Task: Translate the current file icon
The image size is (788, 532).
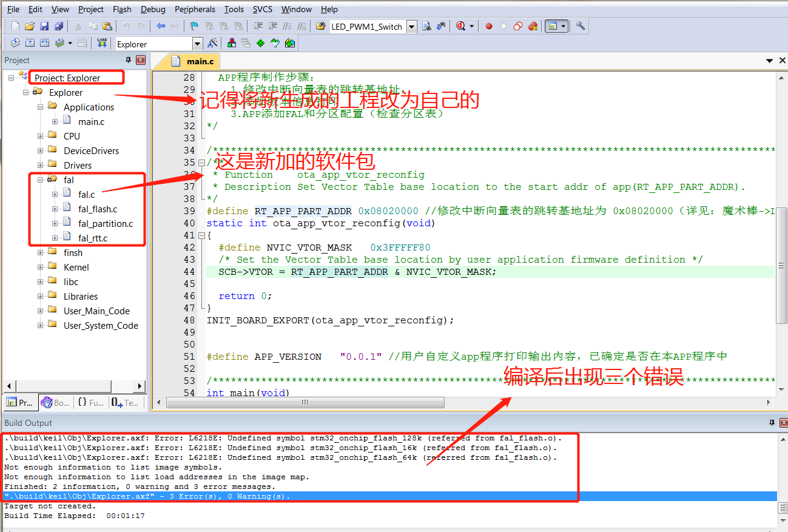Action: tap(15, 44)
